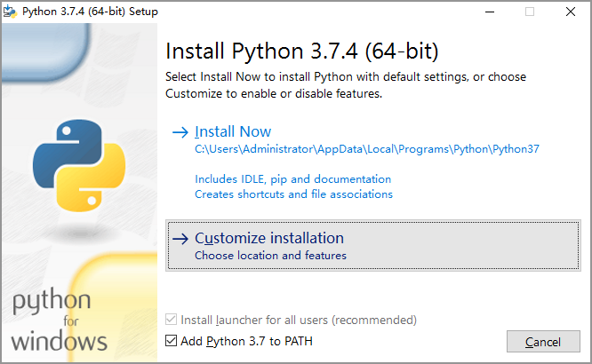Click the greyed-out maximize window button
592x364 pixels.
coord(530,12)
